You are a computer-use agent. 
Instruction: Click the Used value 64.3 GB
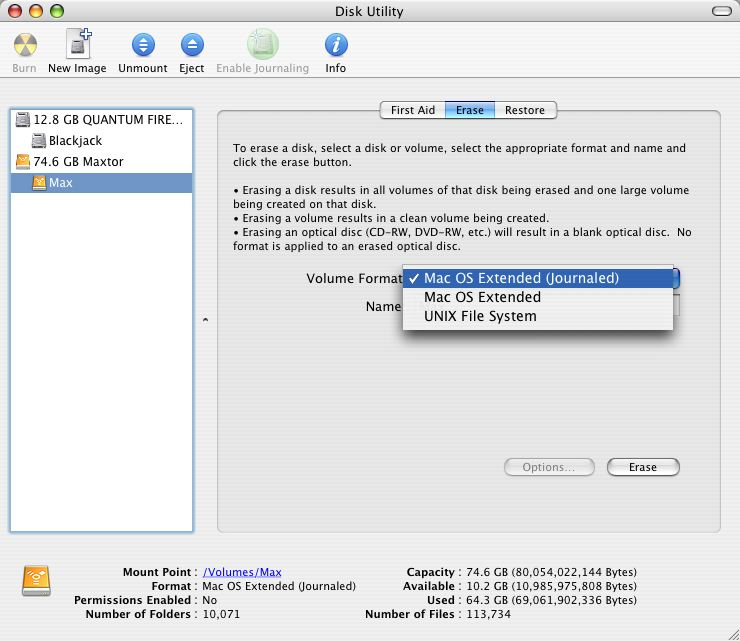click(x=551, y=600)
